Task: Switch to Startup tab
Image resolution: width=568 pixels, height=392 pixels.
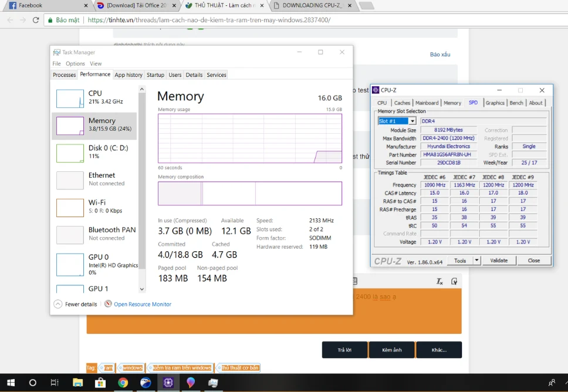Action: (x=155, y=75)
